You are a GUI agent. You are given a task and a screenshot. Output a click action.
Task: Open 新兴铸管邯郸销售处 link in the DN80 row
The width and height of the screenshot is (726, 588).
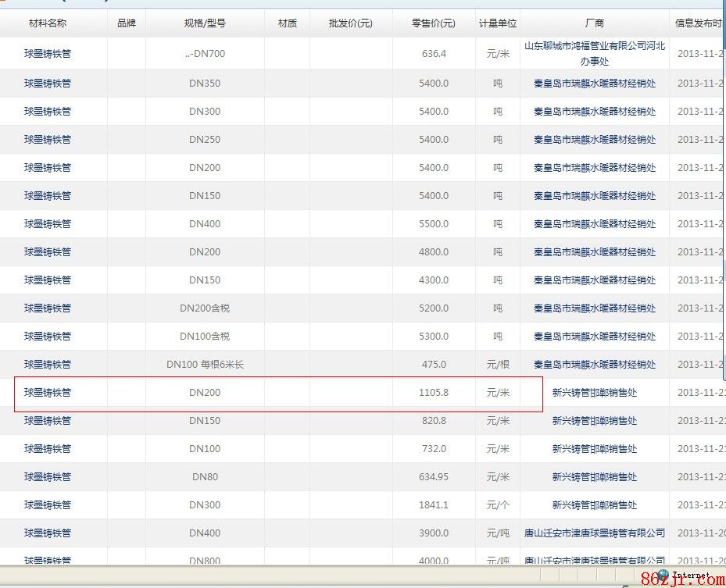tap(594, 477)
